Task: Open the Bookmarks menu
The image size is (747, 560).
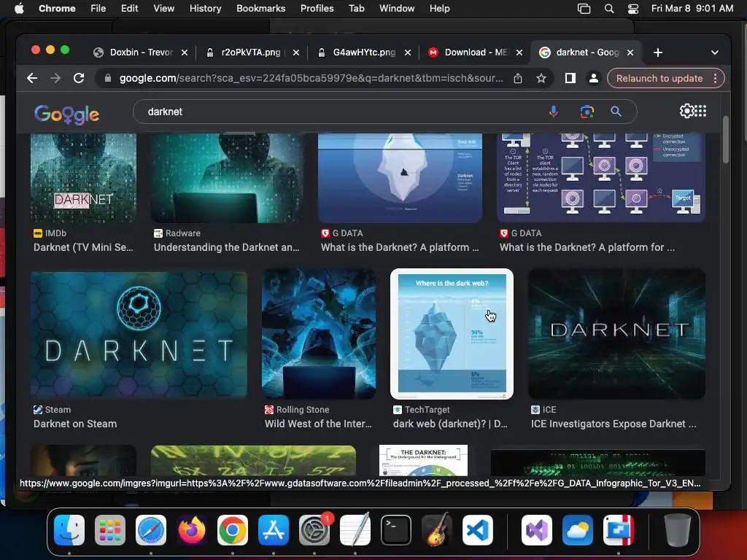Action: (x=261, y=9)
